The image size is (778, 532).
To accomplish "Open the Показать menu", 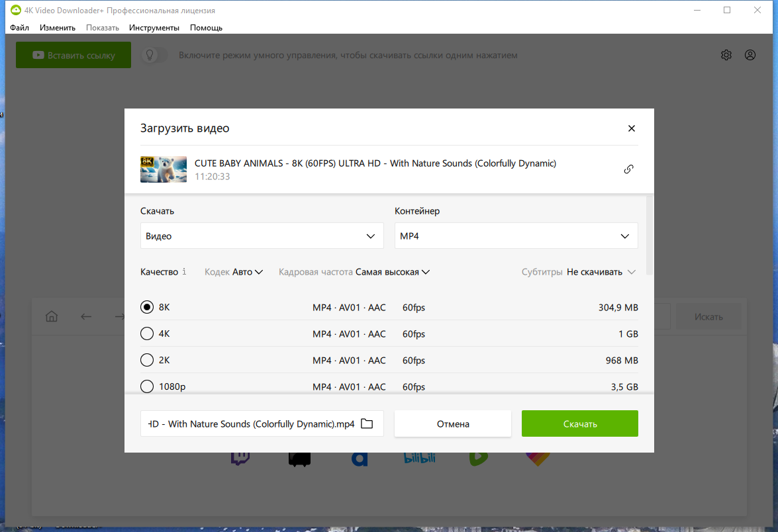I will point(102,28).
